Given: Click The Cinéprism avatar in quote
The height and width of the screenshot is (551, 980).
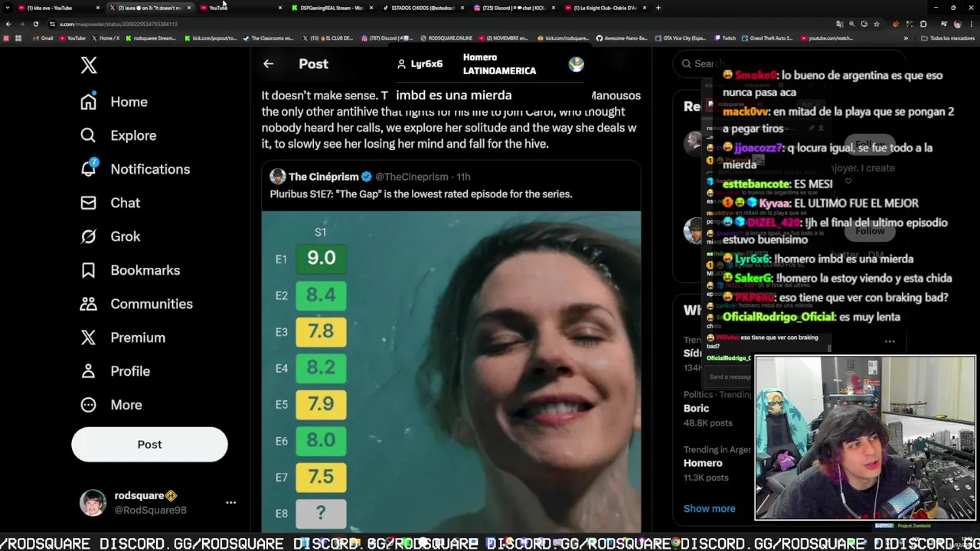Looking at the screenshot, I should [x=277, y=177].
